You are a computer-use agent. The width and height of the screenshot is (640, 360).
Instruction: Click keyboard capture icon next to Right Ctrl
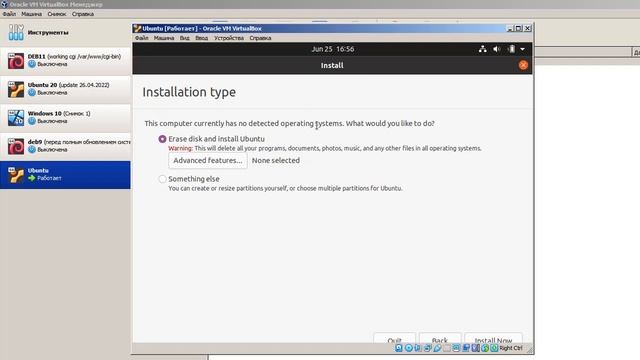[x=494, y=348]
